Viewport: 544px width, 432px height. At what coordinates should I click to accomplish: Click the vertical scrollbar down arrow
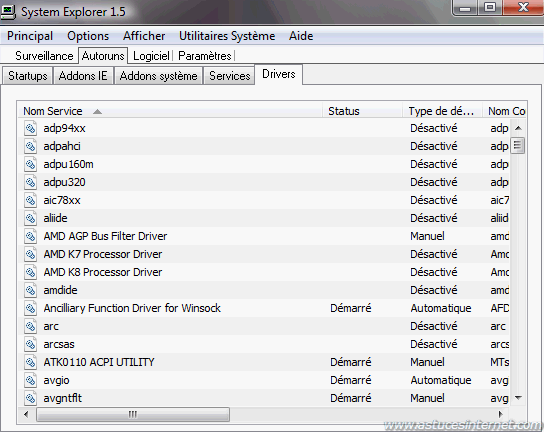(x=518, y=398)
